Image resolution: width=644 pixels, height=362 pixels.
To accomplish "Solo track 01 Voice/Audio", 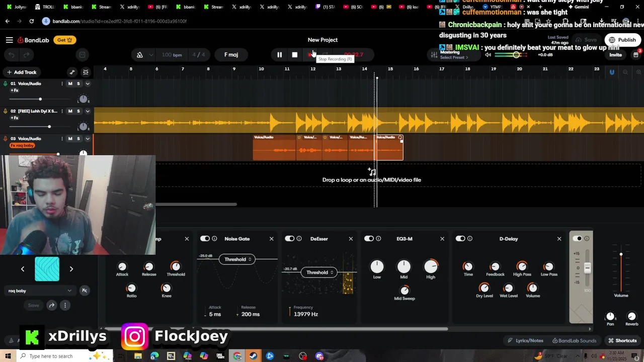I will pyautogui.click(x=78, y=83).
